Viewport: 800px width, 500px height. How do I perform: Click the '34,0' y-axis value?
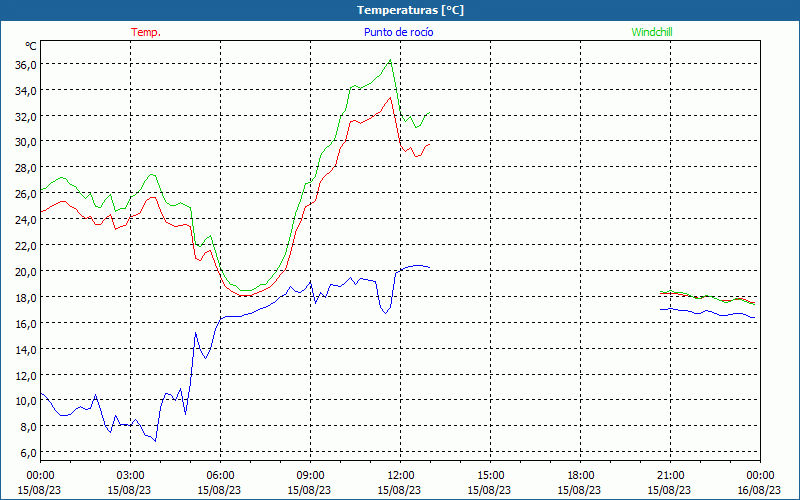coord(26,91)
